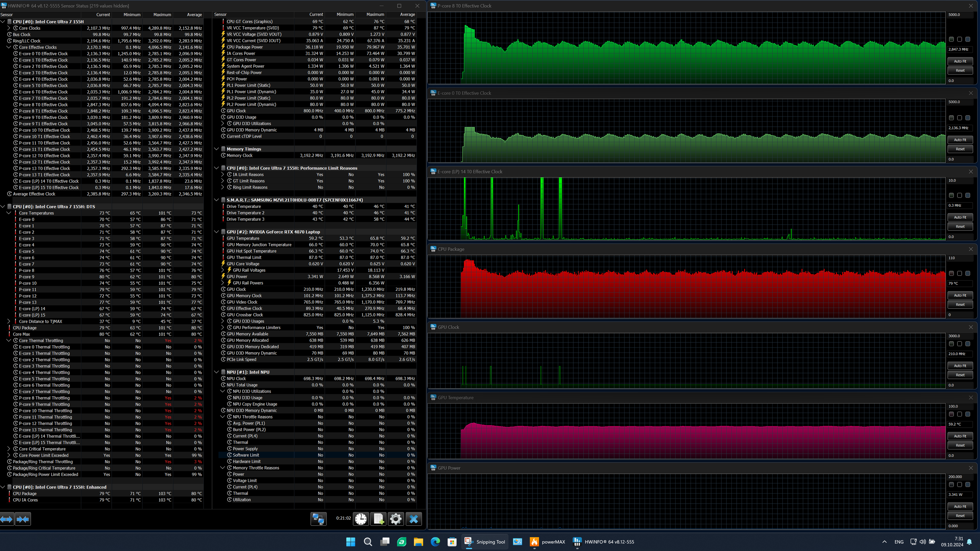Screen dimensions: 980x551
Task: Collapse the Memory Timings section
Action: [x=217, y=149]
